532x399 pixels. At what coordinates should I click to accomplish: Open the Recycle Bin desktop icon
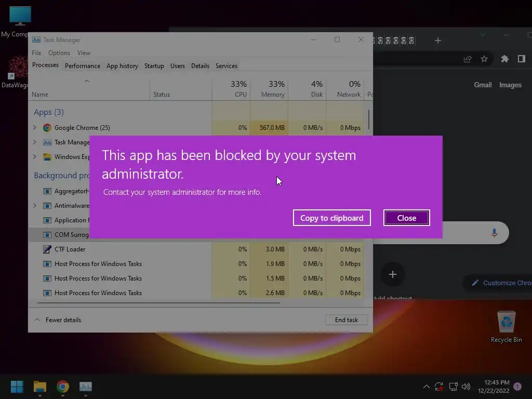coord(506,327)
